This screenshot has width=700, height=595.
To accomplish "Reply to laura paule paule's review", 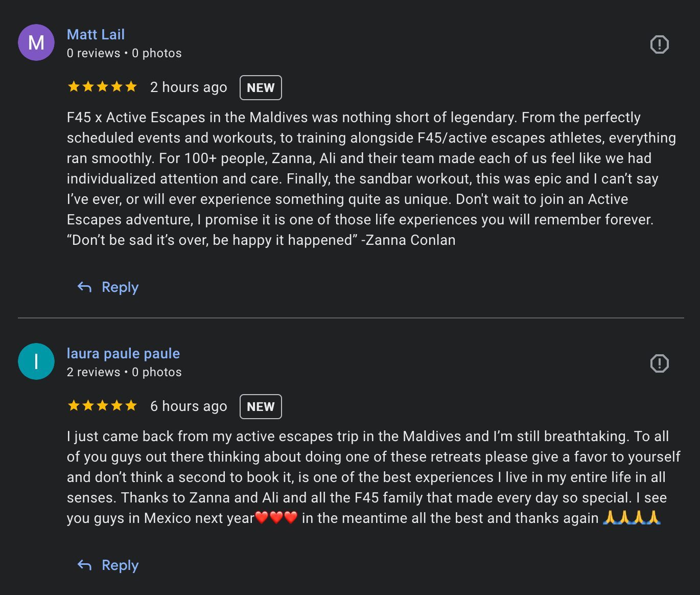I will click(108, 565).
